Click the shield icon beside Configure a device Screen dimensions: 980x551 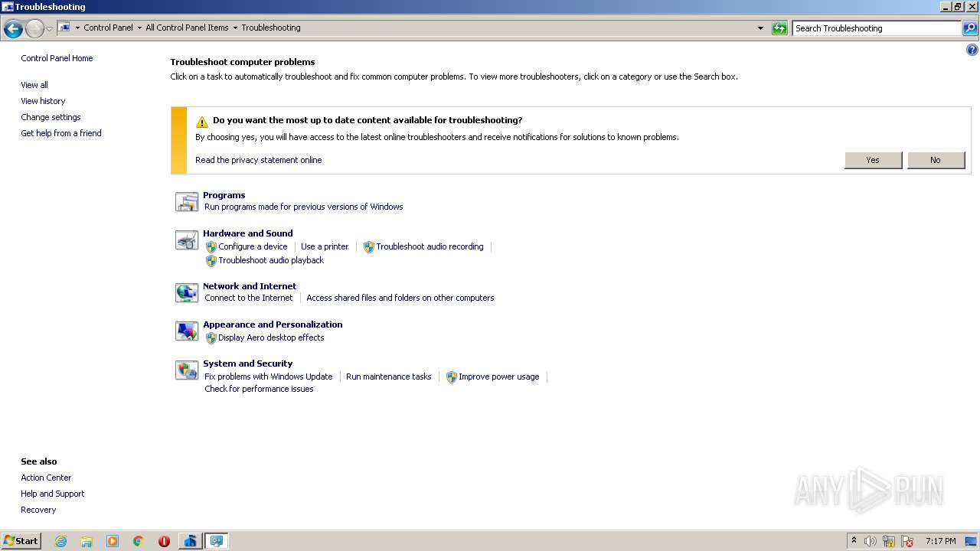click(211, 247)
